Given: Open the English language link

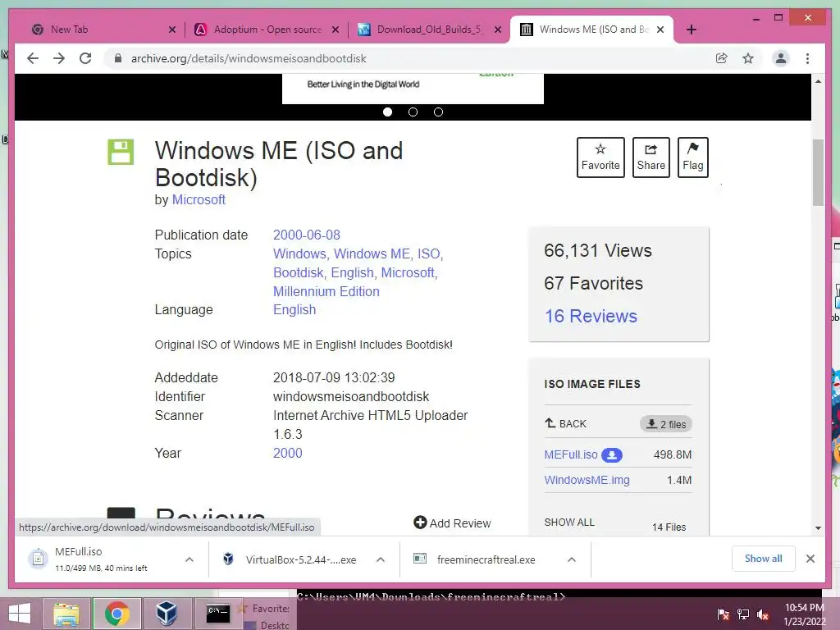Looking at the screenshot, I should (x=294, y=309).
